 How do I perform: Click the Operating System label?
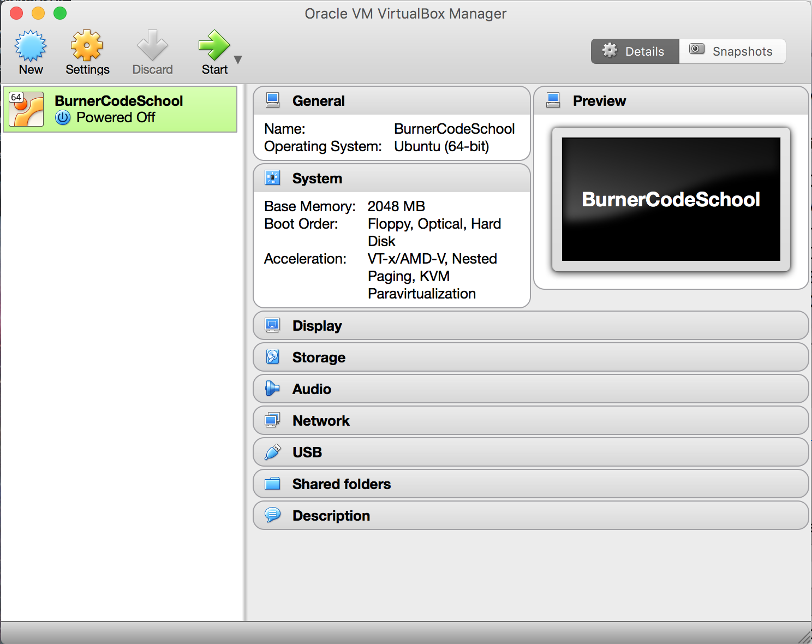[x=323, y=146]
